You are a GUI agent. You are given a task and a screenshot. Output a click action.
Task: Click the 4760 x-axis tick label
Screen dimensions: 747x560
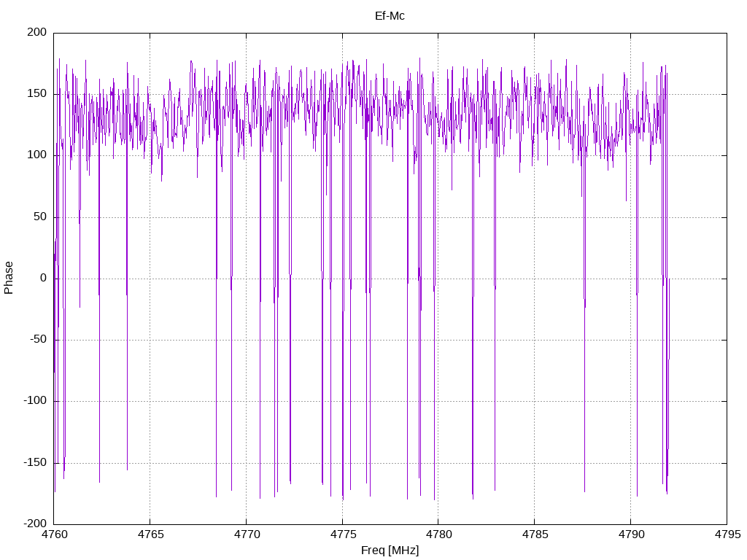pos(54,534)
